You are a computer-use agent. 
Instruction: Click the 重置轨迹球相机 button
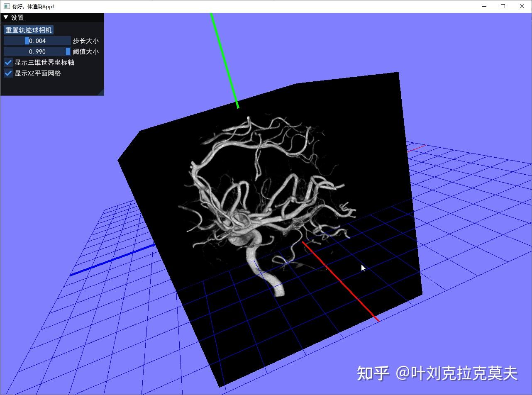pos(29,30)
